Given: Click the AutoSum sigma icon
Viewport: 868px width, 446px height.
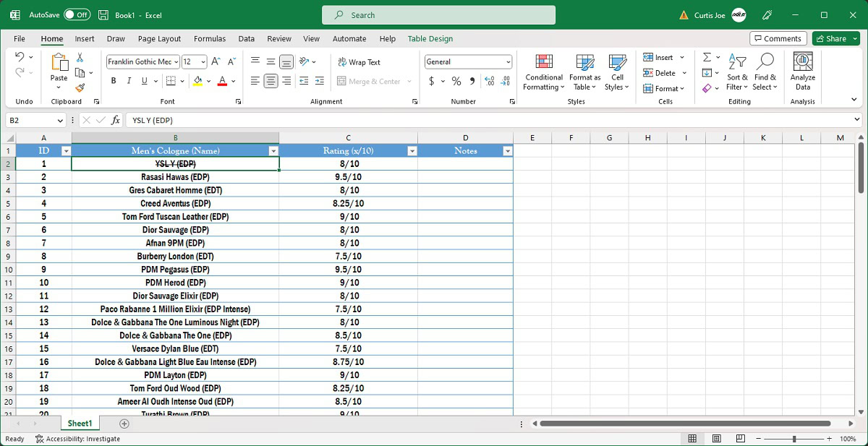Looking at the screenshot, I should click(x=707, y=57).
